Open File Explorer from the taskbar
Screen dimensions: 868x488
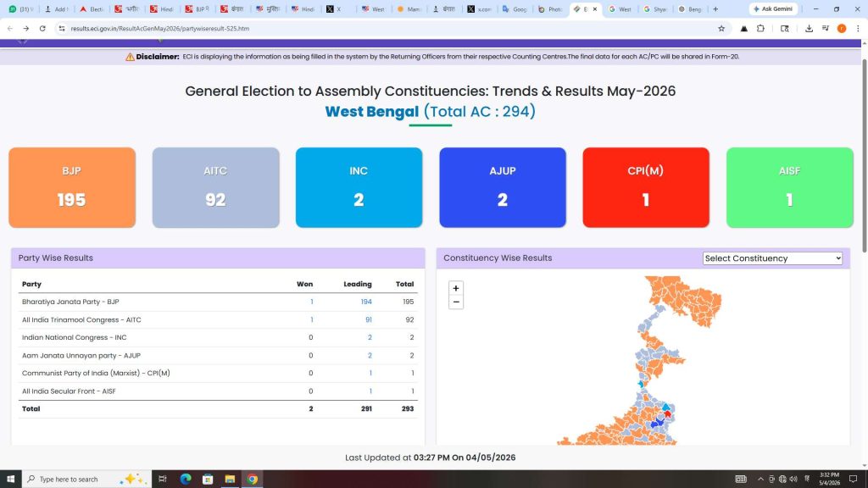[x=230, y=480]
